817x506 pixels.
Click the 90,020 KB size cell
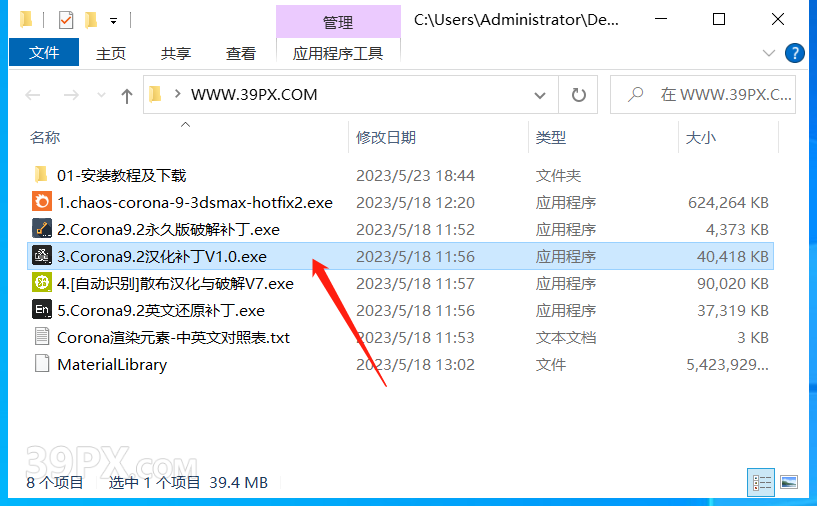pyautogui.click(x=733, y=284)
